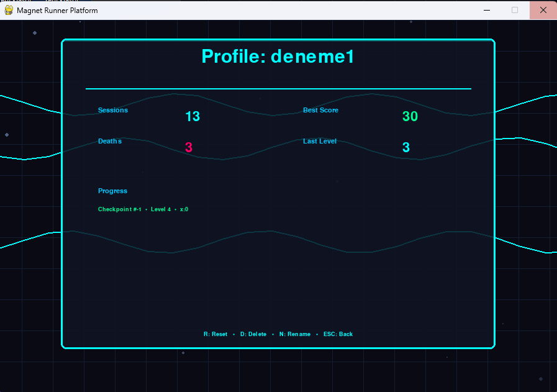Select the sessions count value 13

(192, 117)
